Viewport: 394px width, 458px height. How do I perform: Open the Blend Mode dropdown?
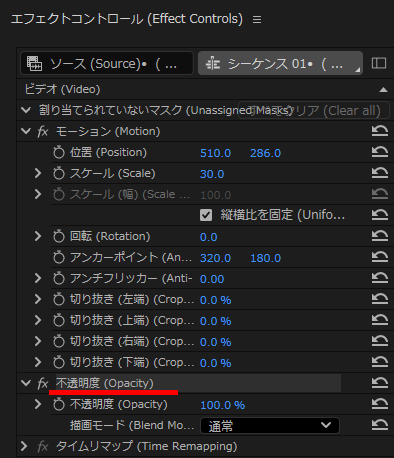tap(270, 426)
